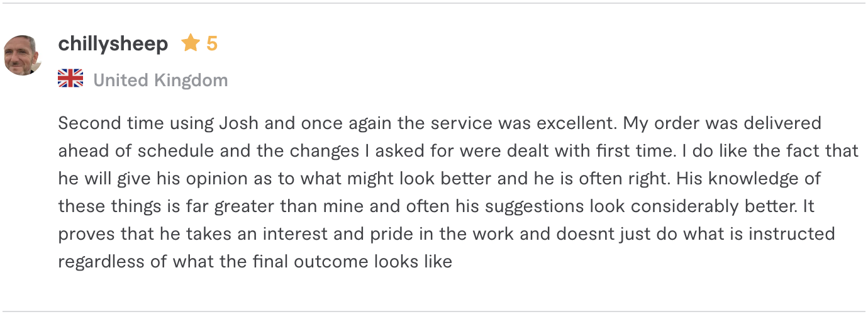Click the last line starting "regardless of what"
Viewport: 868px width, 314px height.
coord(255,262)
